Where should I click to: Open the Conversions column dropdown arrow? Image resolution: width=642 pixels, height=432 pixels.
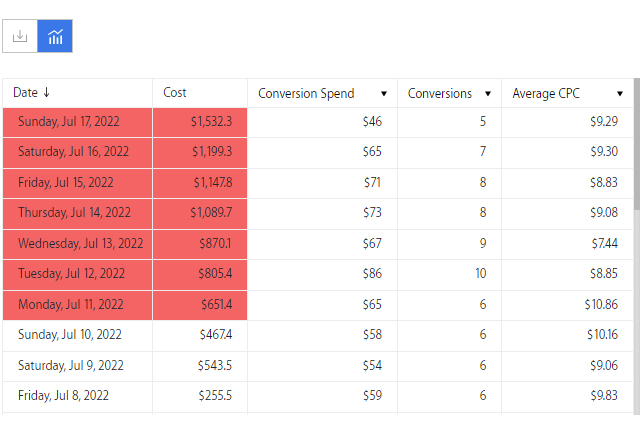point(488,94)
